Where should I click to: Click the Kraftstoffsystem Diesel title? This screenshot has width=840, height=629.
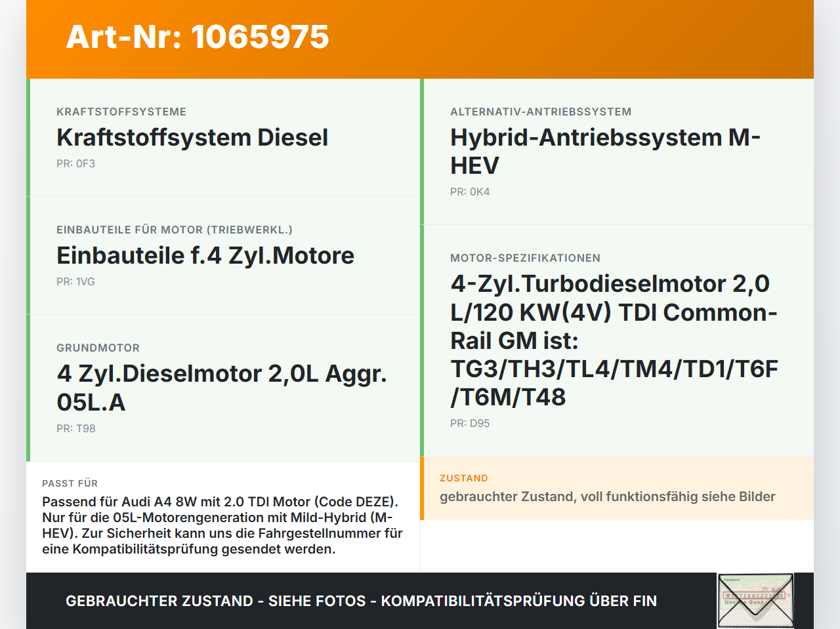[x=192, y=137]
